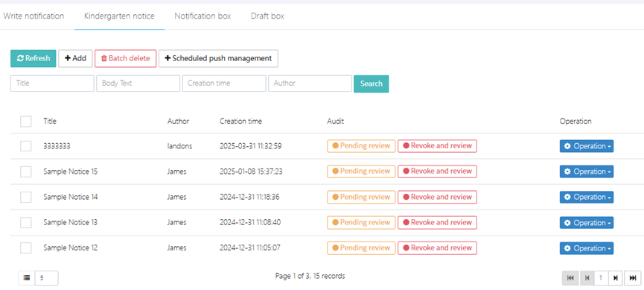Check the box for Sample Notice 15

26,171
